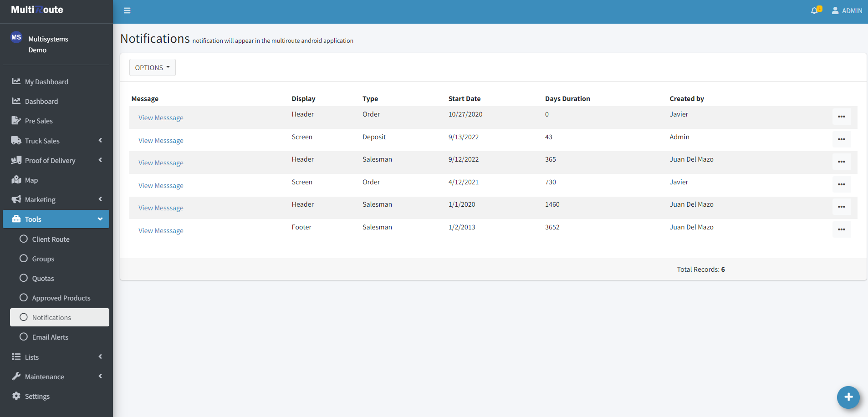Click the blue plus add button
Screen dimensions: 868x417
point(848,397)
